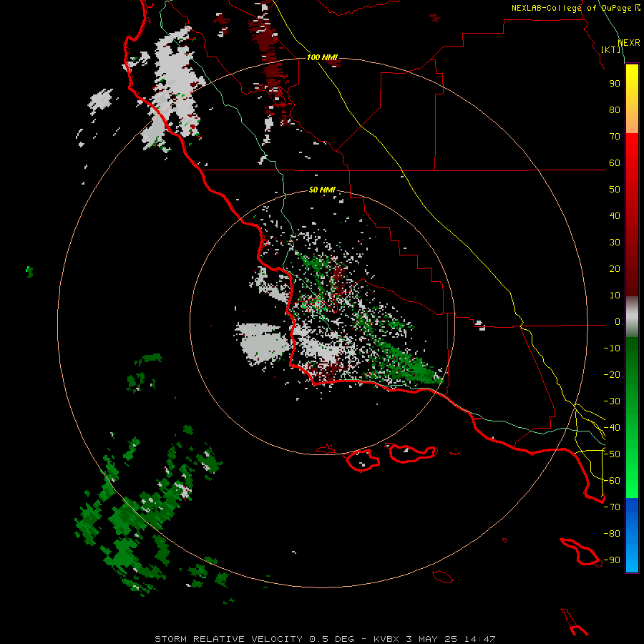Click the 50 NMI range ring label
The height and width of the screenshot is (644, 644).
tap(322, 190)
